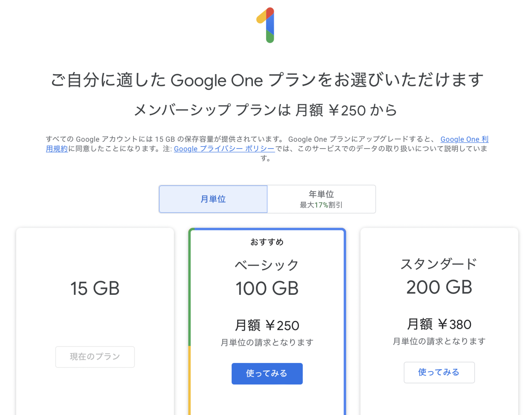Click 使ってみる on the 100 GB Basic plan
Viewport: 532px width, 415px height.
click(x=267, y=373)
